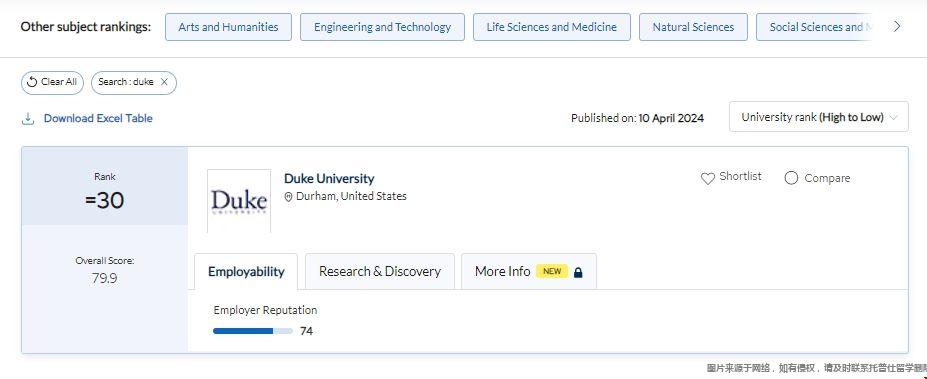Select the Employability tab
Image resolution: width=927 pixels, height=379 pixels.
(246, 272)
